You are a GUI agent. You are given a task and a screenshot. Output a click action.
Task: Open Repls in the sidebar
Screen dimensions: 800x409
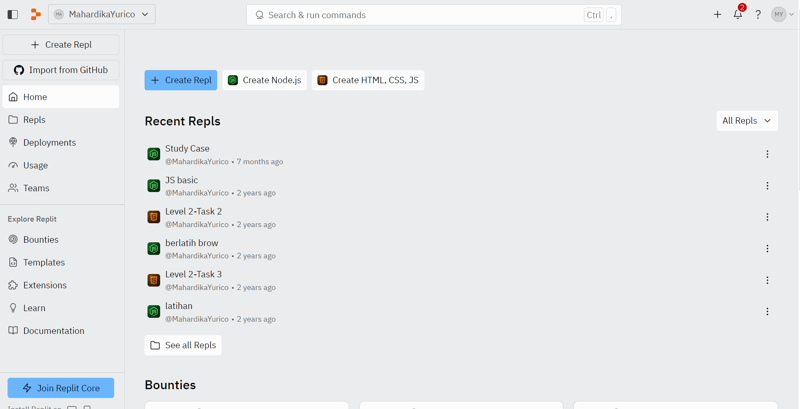pyautogui.click(x=61, y=120)
